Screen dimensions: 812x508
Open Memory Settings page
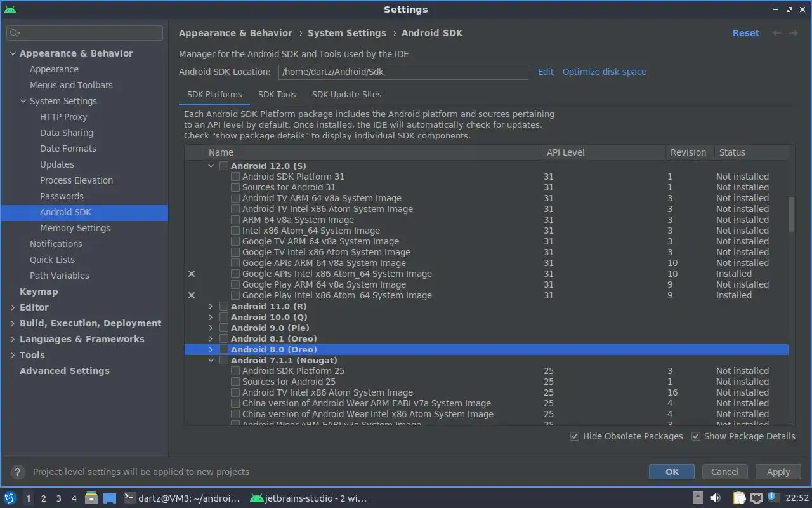coord(75,228)
